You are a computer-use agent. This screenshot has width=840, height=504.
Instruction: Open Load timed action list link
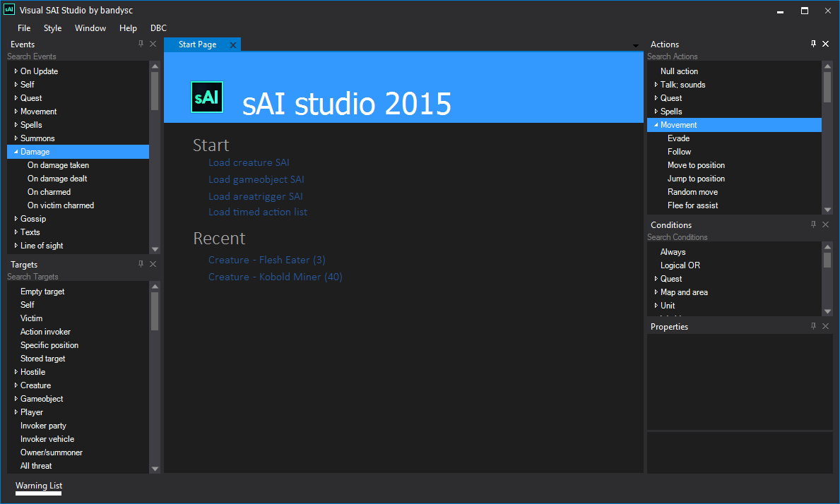pyautogui.click(x=258, y=212)
